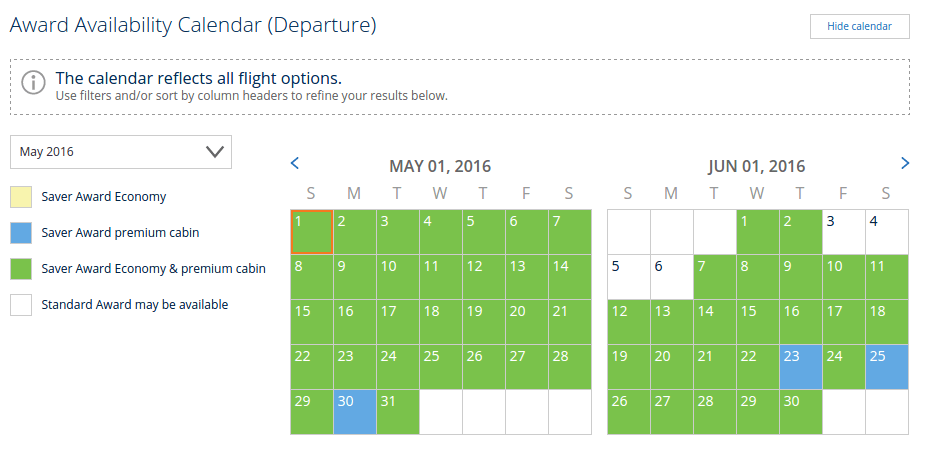Hide the award calendar

tap(859, 27)
